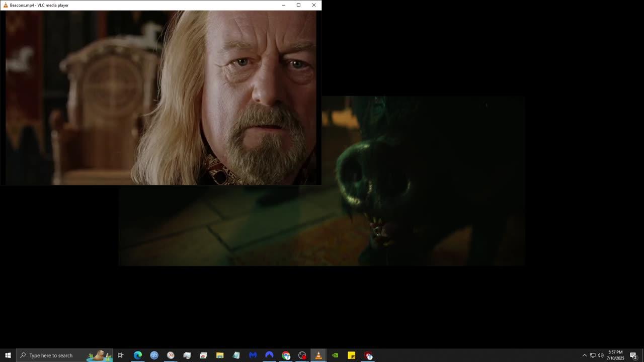Open File Explorer from the taskbar
644x362 pixels.
pyautogui.click(x=220, y=355)
